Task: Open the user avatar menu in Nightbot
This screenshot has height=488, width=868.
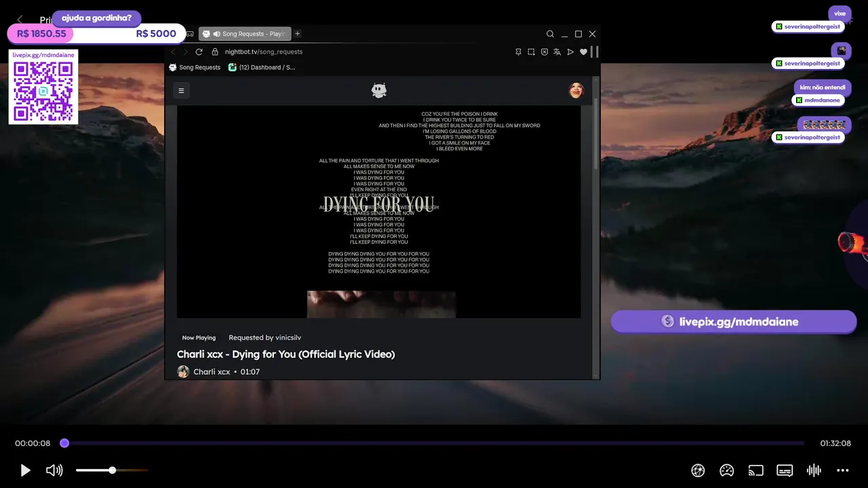Action: pos(576,90)
